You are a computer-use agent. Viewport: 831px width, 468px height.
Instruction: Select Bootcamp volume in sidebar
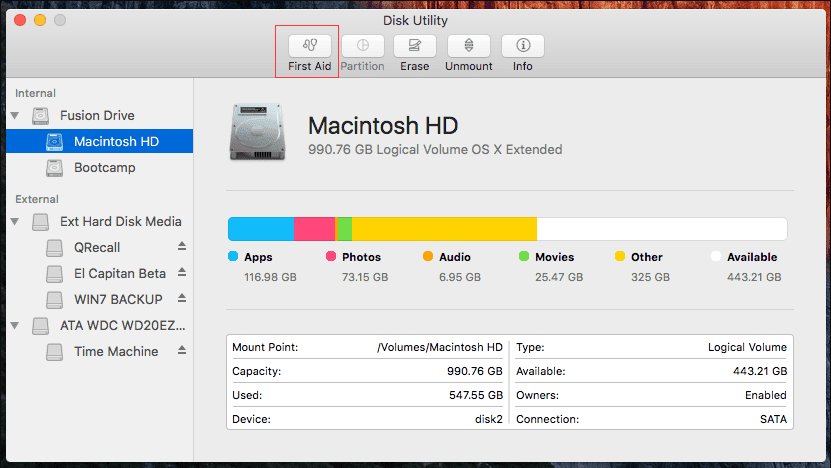(x=104, y=168)
